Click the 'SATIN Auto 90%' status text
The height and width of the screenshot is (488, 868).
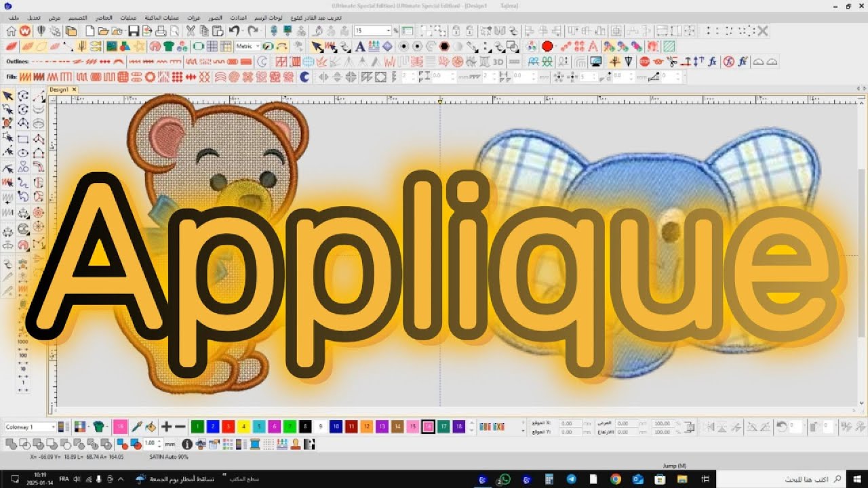[169, 457]
